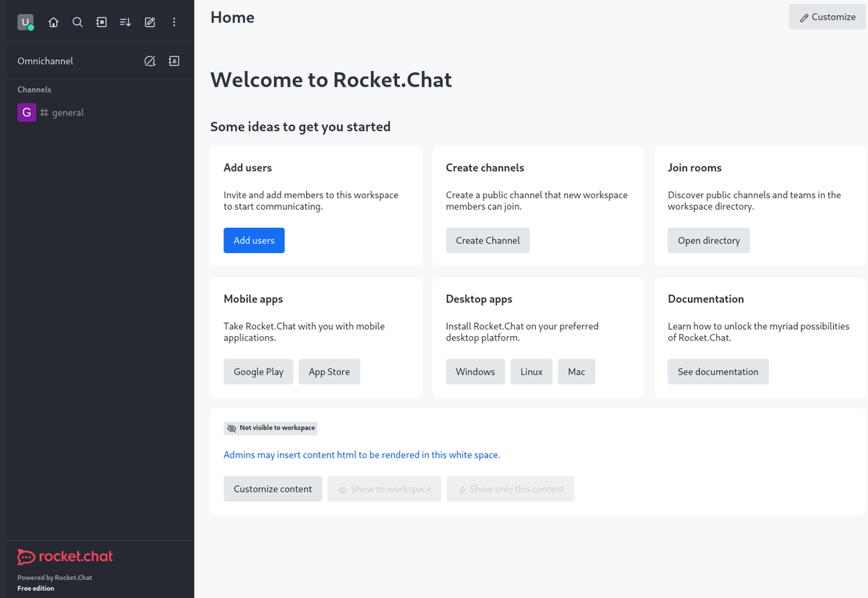The width and height of the screenshot is (868, 598).
Task: Click the Home icon in sidebar
Action: pos(54,22)
